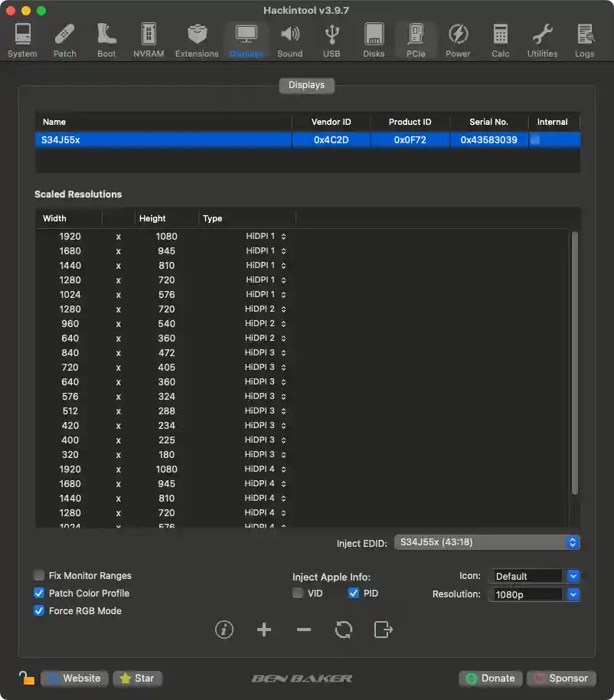
Task: Enable the Fix Monitor Ranges checkbox
Action: click(38, 575)
